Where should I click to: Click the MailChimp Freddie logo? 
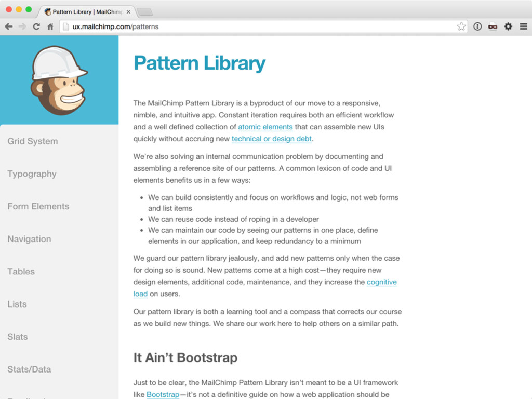click(x=59, y=81)
